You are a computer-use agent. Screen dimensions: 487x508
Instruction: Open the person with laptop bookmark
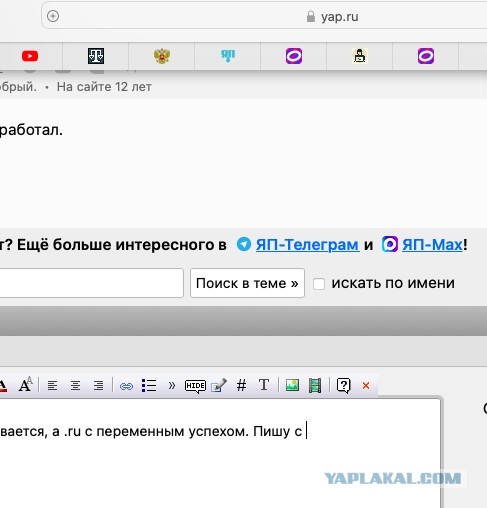coord(360,56)
